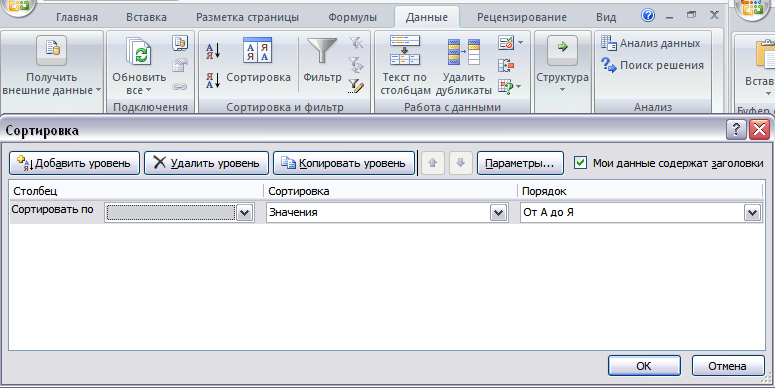Click Удалить уровень button
The height and width of the screenshot is (388, 775).
(x=206, y=163)
